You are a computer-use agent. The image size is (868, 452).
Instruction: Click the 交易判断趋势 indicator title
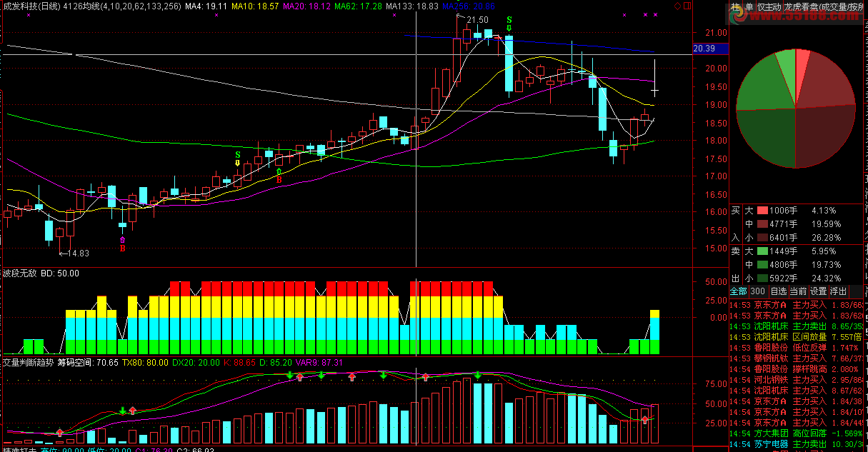[28, 362]
